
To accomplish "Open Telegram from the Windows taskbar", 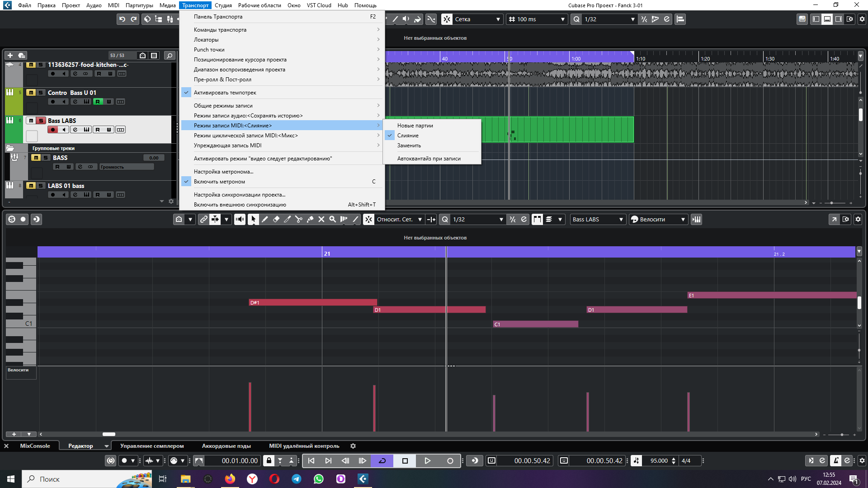I will pos(297,479).
